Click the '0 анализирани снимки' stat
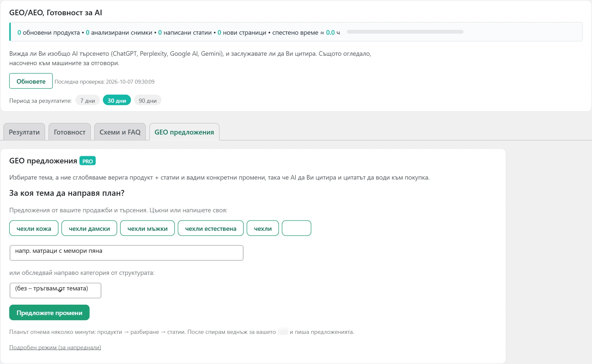This screenshot has width=592, height=364. tap(119, 32)
